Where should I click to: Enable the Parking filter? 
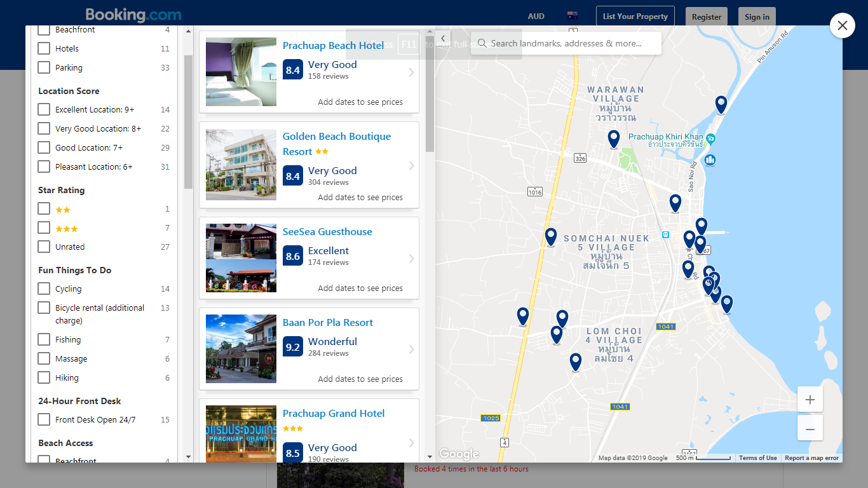click(x=44, y=67)
